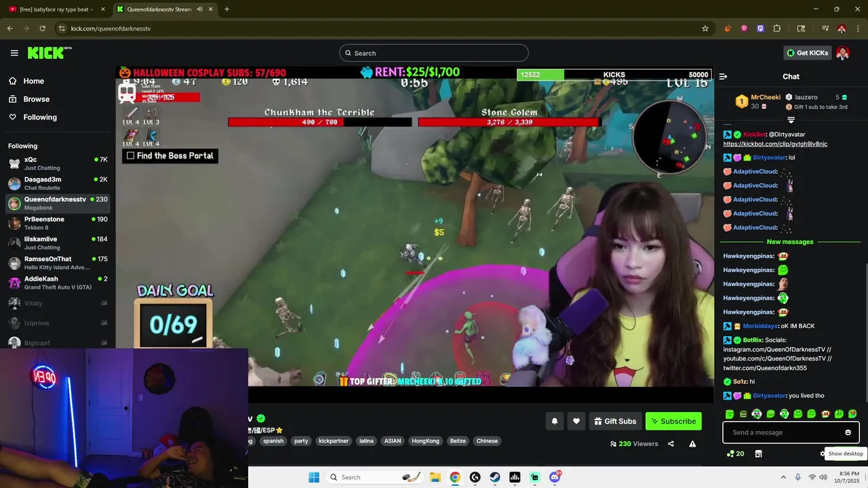Click the green Subscribe button
This screenshot has height=488, width=868.
(x=673, y=421)
